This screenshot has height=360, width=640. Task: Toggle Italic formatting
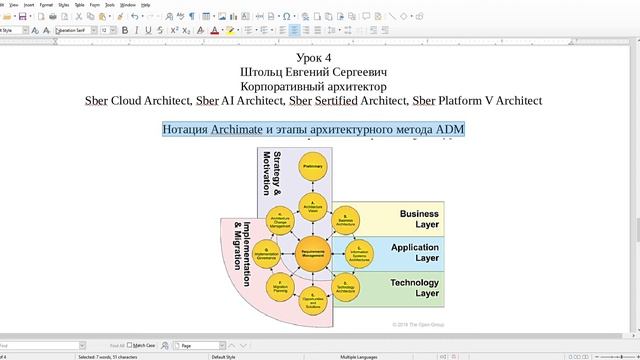pyautogui.click(x=136, y=30)
